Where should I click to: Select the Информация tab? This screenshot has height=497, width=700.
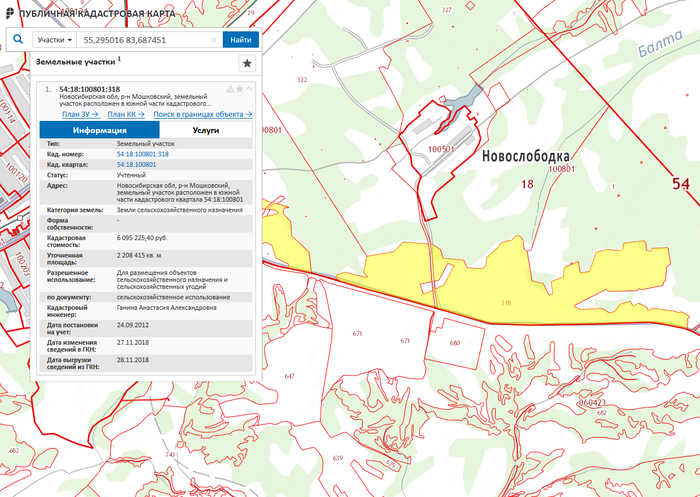(98, 130)
